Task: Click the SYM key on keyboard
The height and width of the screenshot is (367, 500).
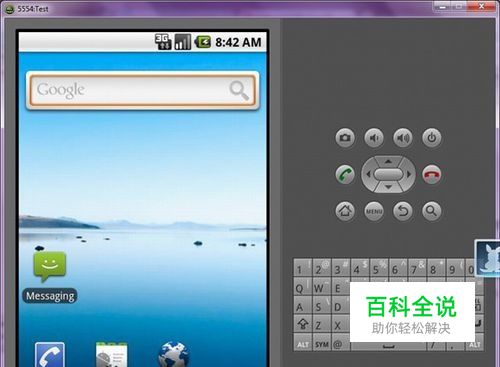Action: (322, 343)
